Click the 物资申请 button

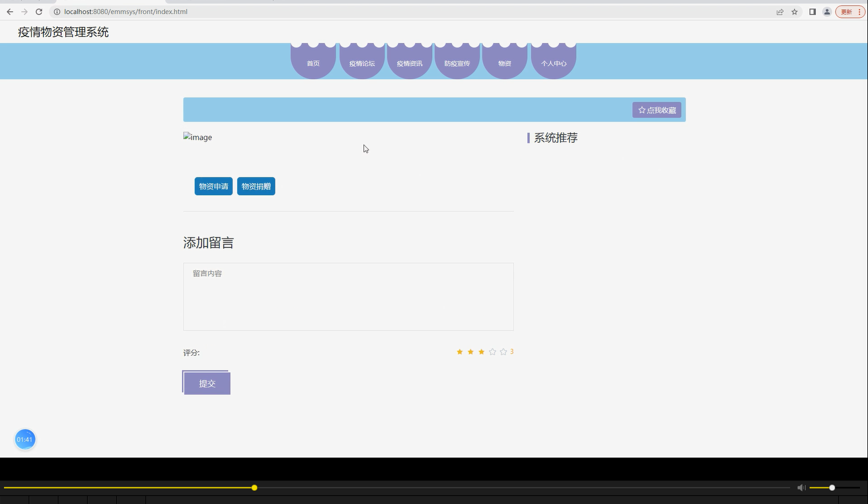(213, 186)
